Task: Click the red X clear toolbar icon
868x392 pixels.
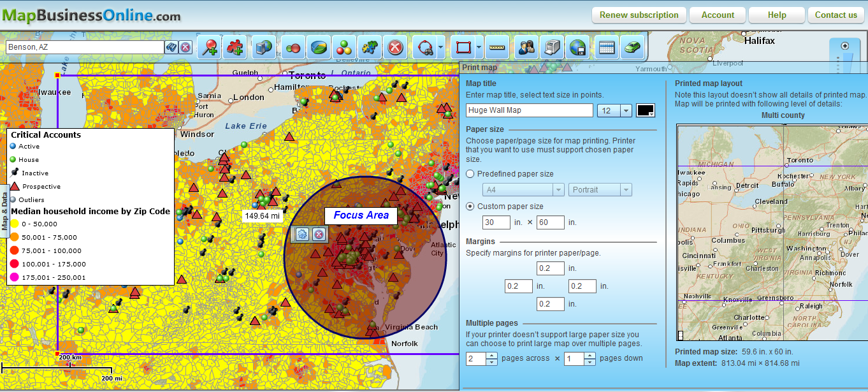Action: (395, 47)
